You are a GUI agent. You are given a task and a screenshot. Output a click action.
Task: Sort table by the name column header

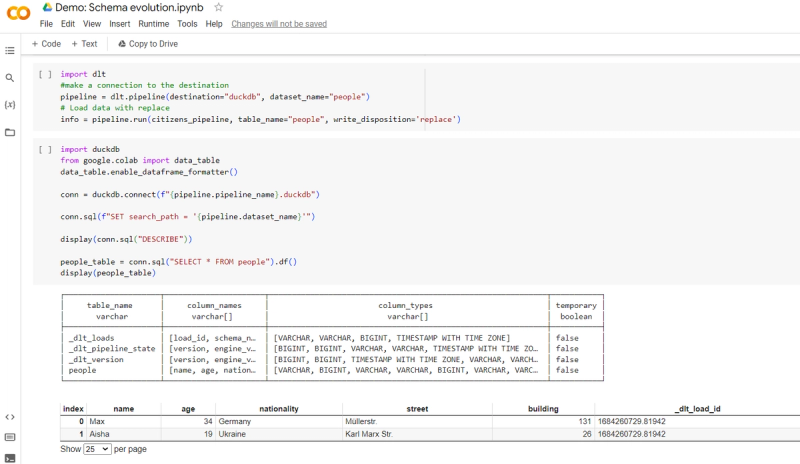pos(123,409)
